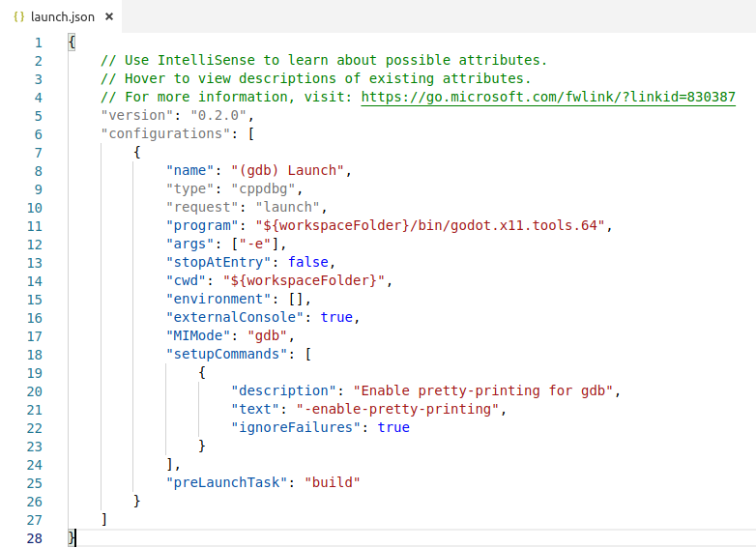Image resolution: width=756 pixels, height=548 pixels.
Task: Click the "-enable-pretty-printing" value
Action: [x=397, y=409]
